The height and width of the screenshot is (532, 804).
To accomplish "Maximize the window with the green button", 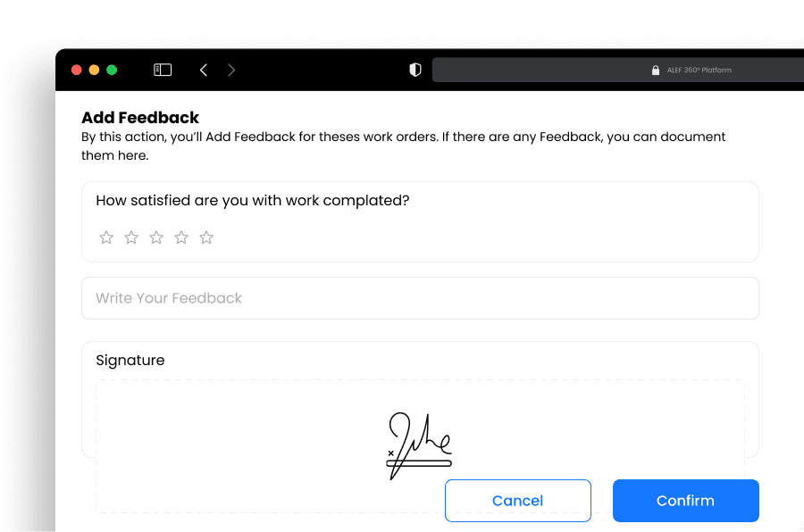I will coord(112,70).
